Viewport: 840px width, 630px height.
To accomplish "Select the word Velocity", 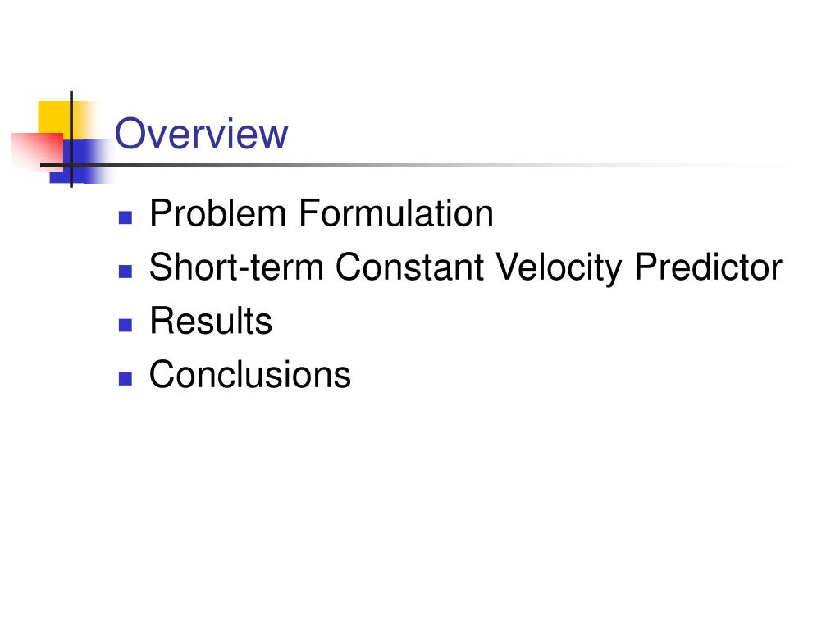I will (x=558, y=267).
